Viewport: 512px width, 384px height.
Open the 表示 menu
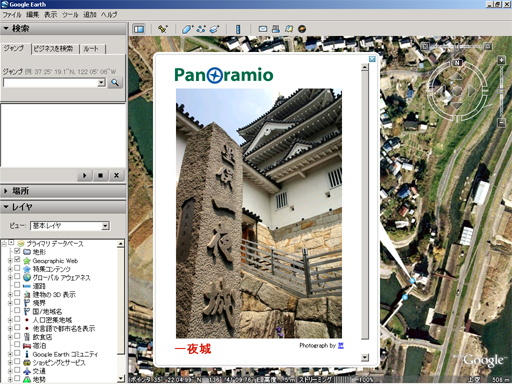point(51,15)
